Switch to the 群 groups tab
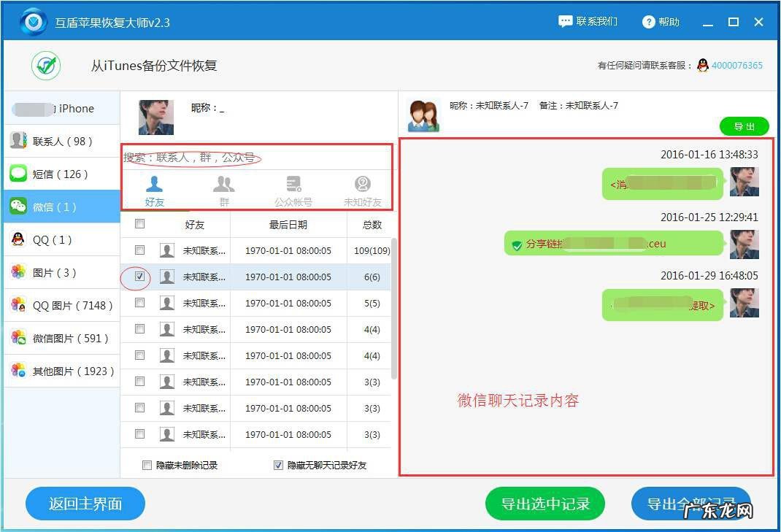 pyautogui.click(x=223, y=191)
